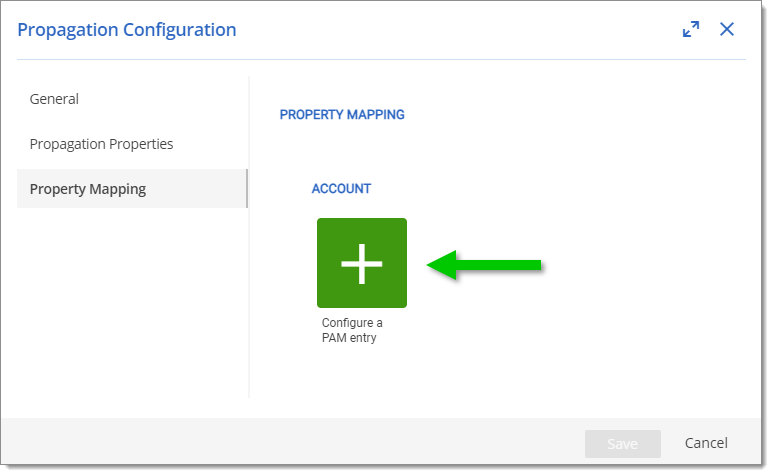Add a PAM entry via white plus symbol
Image resolution: width=772 pixels, height=475 pixels.
click(x=362, y=263)
